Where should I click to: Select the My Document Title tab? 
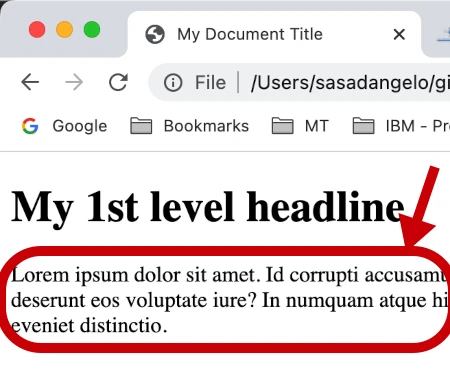coord(274,34)
